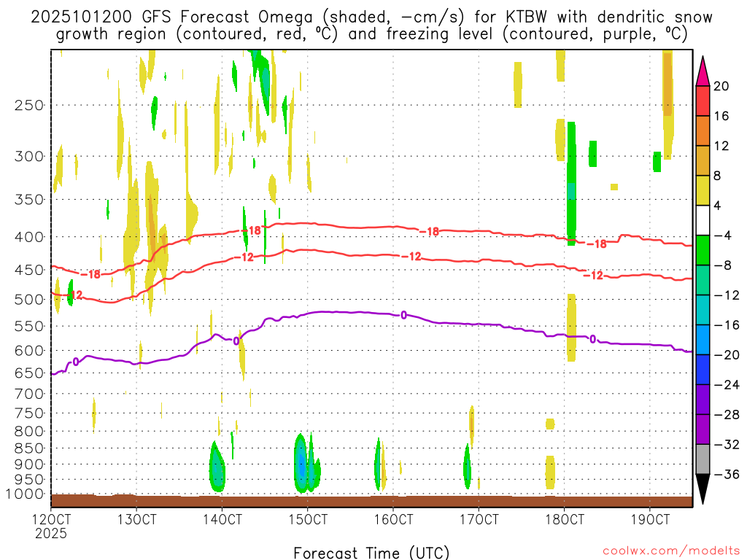Click the pink upward arrow atop colorbar

(703, 71)
